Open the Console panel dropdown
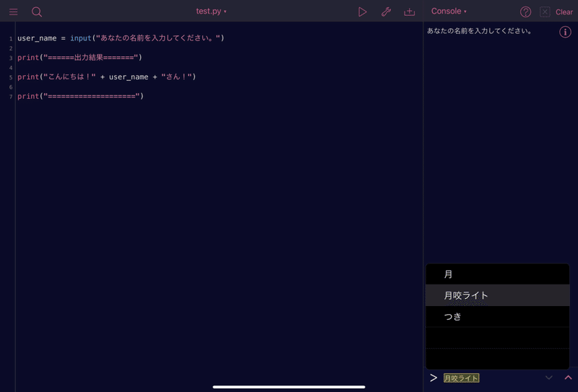 449,11
